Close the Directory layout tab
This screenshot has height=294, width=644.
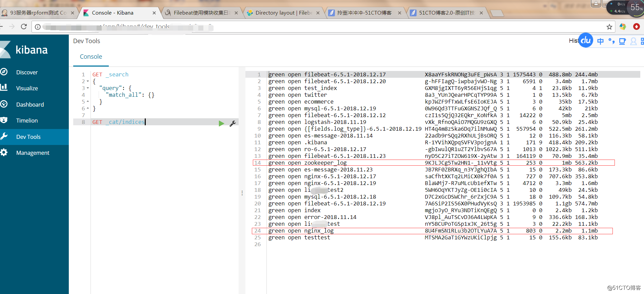click(x=318, y=13)
